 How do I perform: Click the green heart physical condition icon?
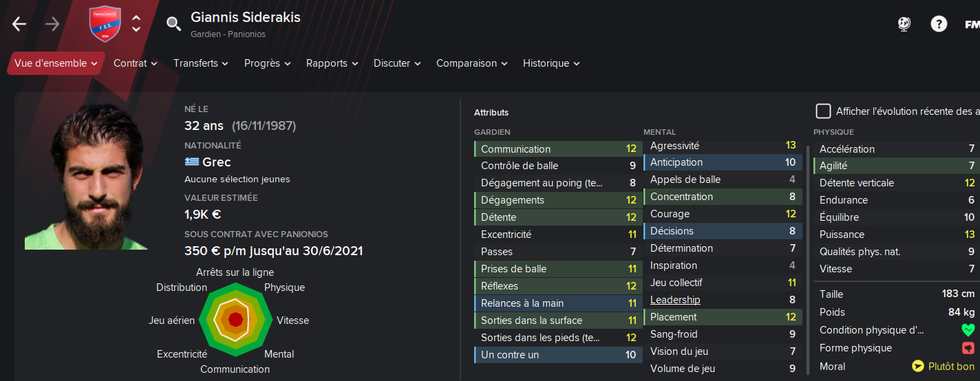(968, 329)
